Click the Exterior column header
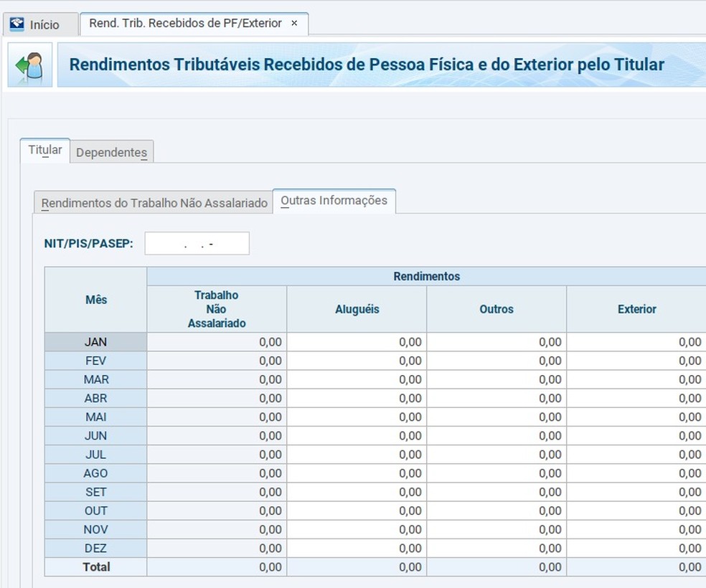Viewport: 706px width, 588px height. pos(637,308)
